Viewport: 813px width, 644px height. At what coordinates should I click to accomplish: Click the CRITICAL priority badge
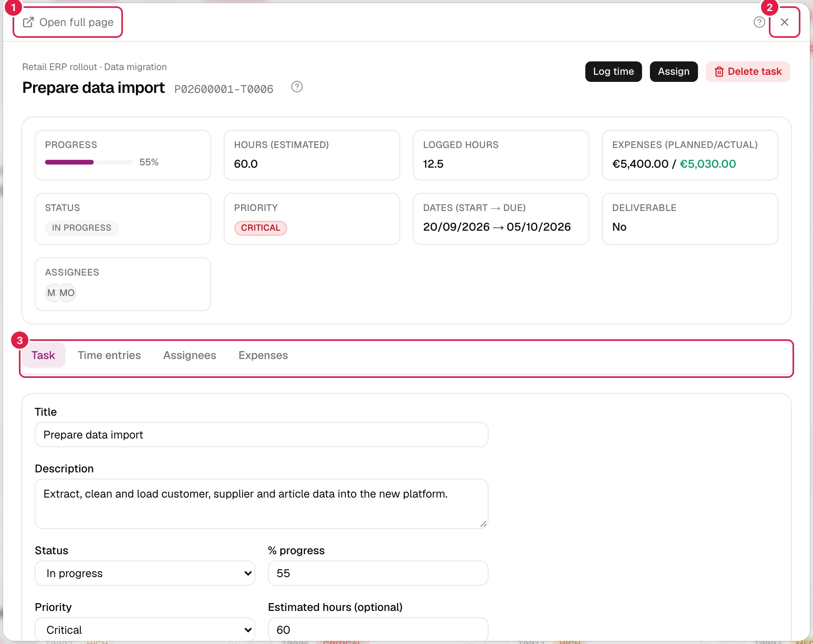(260, 228)
